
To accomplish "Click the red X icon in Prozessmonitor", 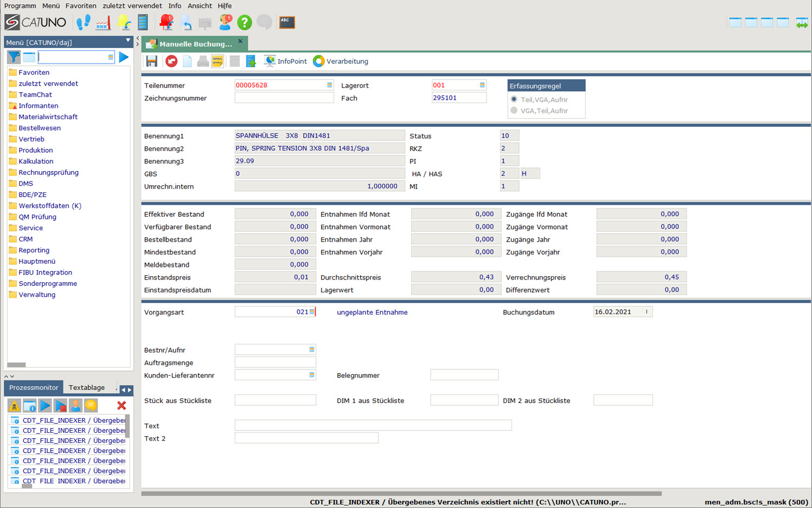I will pos(121,405).
